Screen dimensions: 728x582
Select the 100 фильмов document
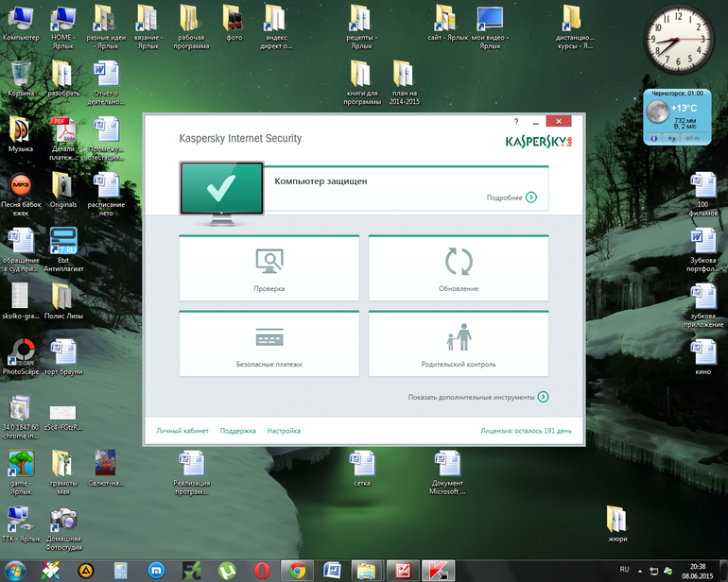702,194
